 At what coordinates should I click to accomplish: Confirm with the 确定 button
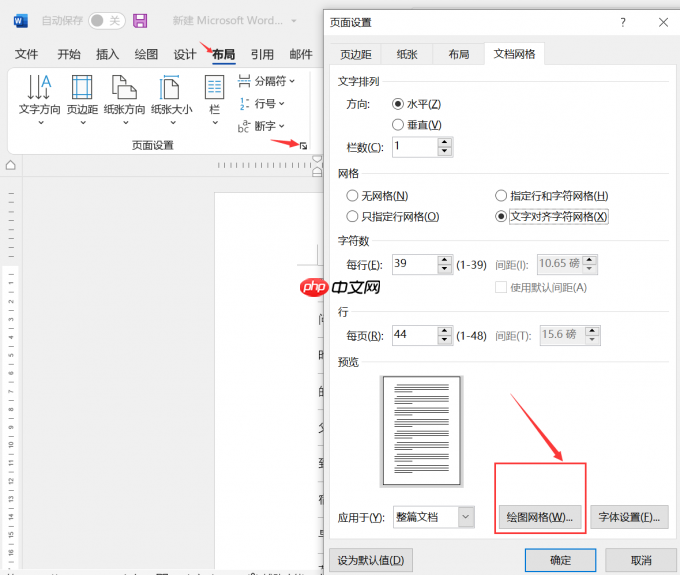pos(560,560)
